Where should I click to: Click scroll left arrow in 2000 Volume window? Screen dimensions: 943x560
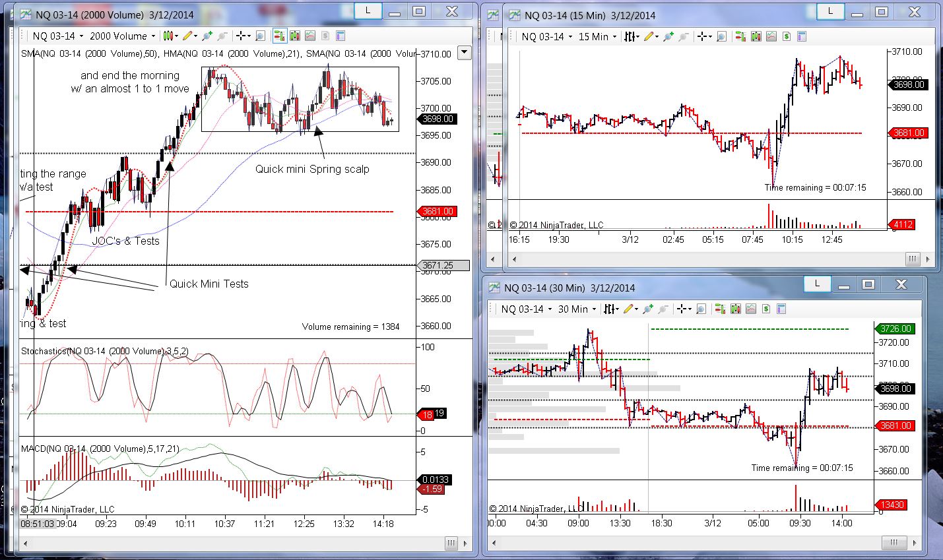click(x=25, y=543)
